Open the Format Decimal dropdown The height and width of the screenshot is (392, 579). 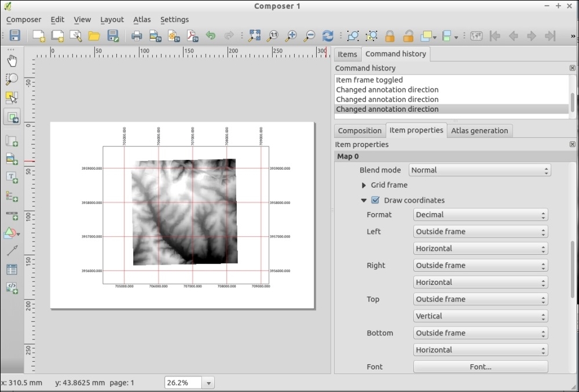(481, 215)
